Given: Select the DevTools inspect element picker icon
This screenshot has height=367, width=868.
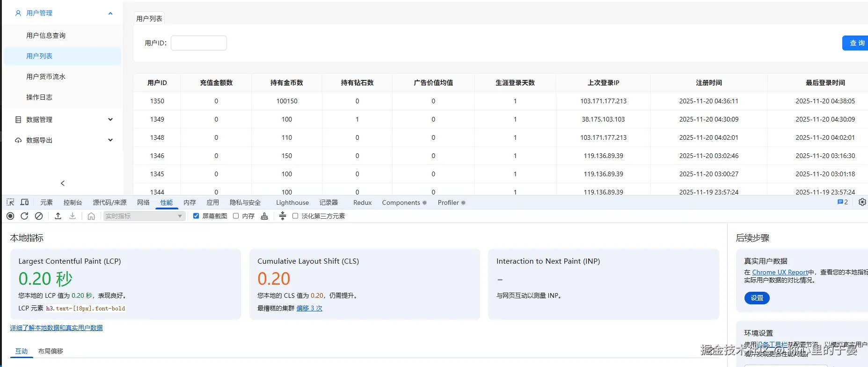Looking at the screenshot, I should point(10,202).
